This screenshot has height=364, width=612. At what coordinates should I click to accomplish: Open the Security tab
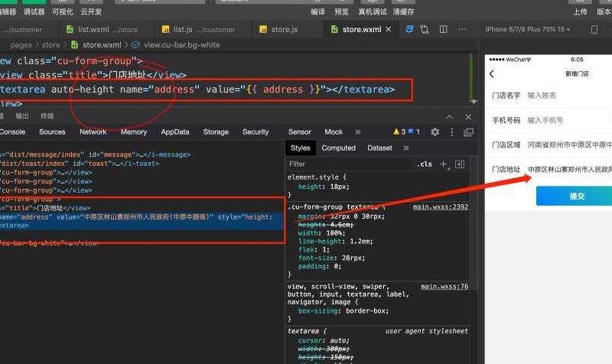coord(256,132)
